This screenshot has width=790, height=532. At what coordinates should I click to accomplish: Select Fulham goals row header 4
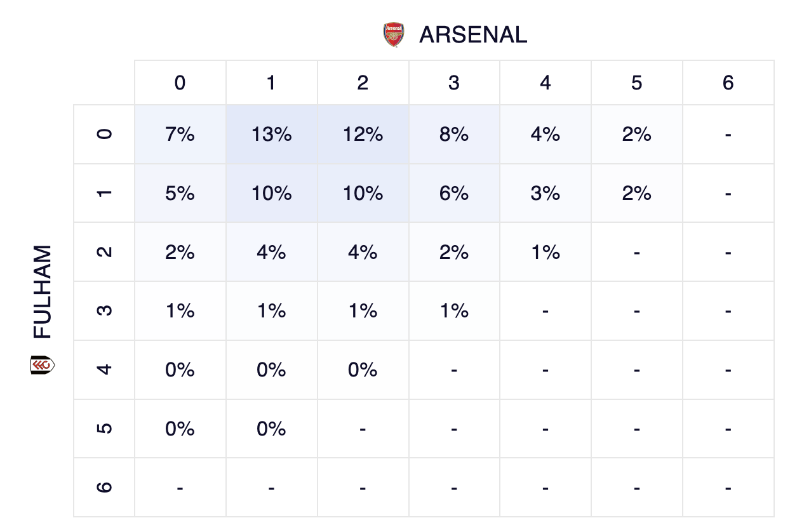105,369
